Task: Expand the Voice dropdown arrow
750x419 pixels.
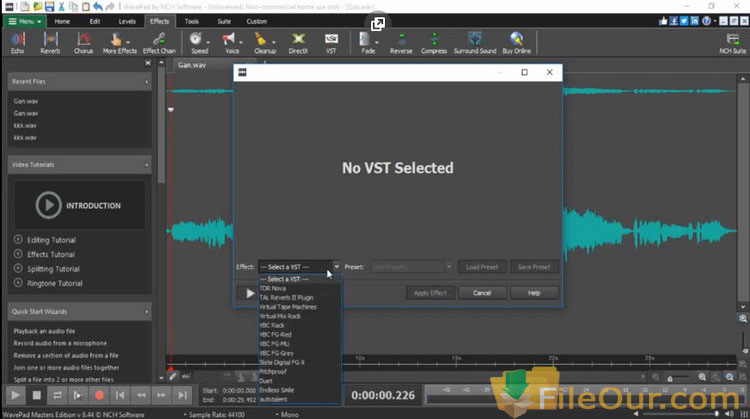Action: [240, 43]
